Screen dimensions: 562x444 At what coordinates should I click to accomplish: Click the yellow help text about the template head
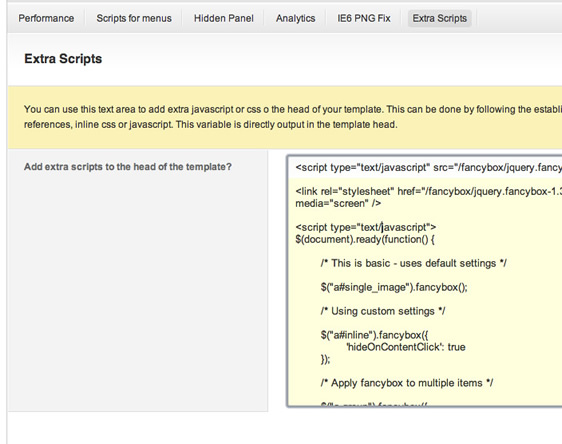pos(293,117)
